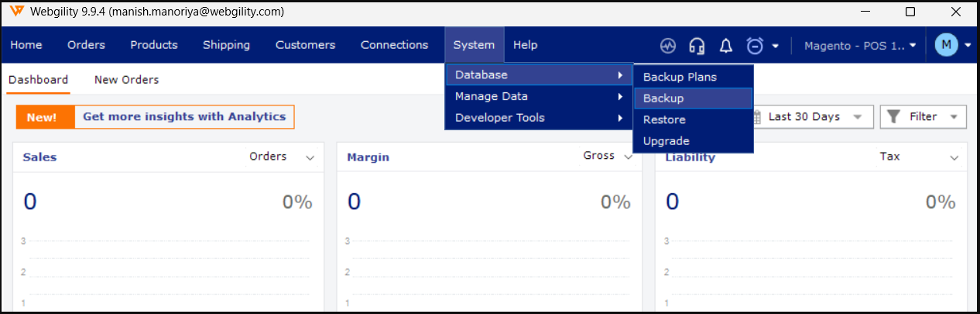980x314 pixels.
Task: Open the headset support icon
Action: tap(697, 46)
